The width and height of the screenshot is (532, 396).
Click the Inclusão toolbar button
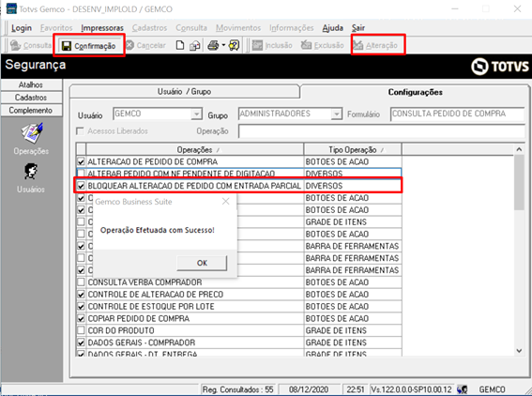point(272,45)
